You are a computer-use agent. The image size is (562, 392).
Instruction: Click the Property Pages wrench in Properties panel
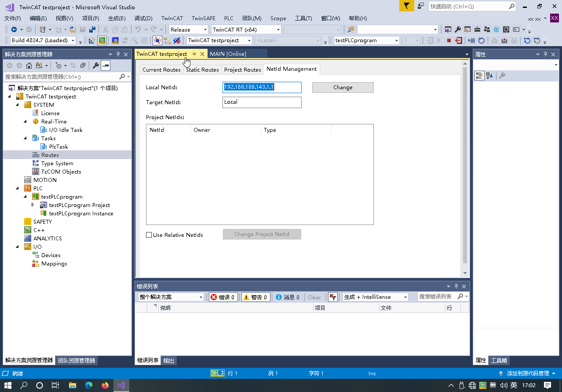(502, 76)
